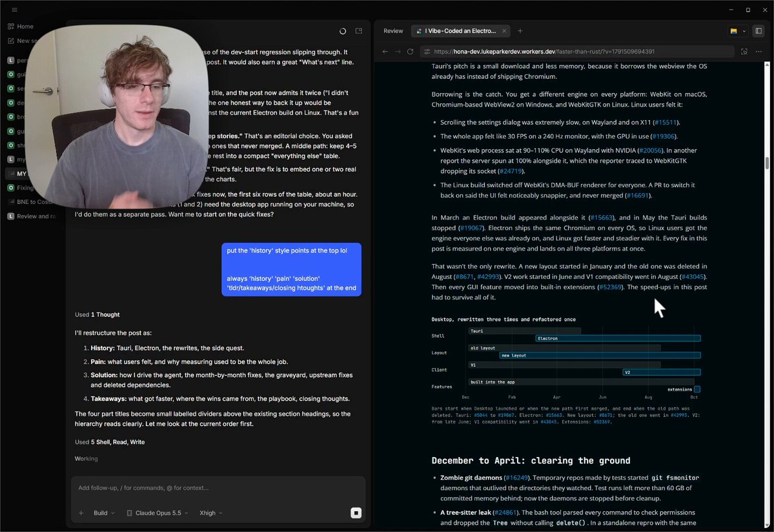Click the page vertical scrollbar thumb
The height and width of the screenshot is (532, 774).
point(767,163)
